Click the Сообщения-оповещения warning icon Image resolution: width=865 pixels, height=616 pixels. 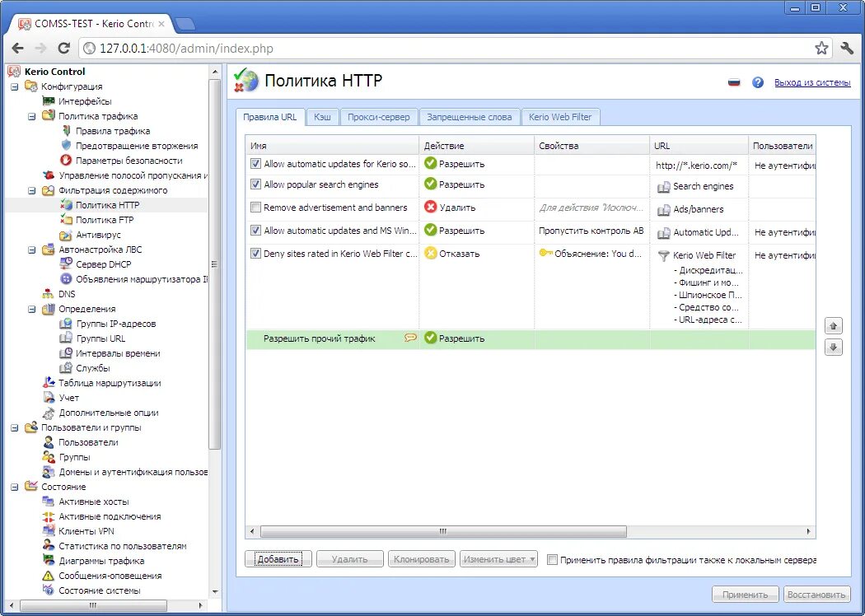pos(49,576)
